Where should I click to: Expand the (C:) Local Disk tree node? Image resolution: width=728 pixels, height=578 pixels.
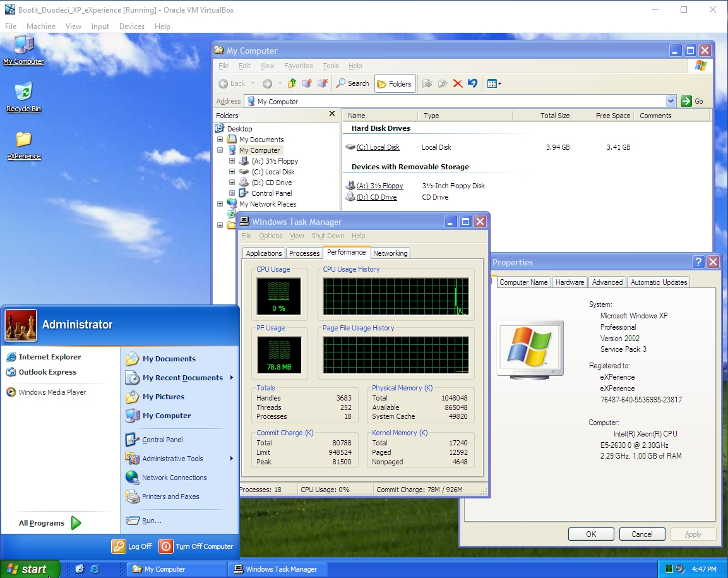232,171
